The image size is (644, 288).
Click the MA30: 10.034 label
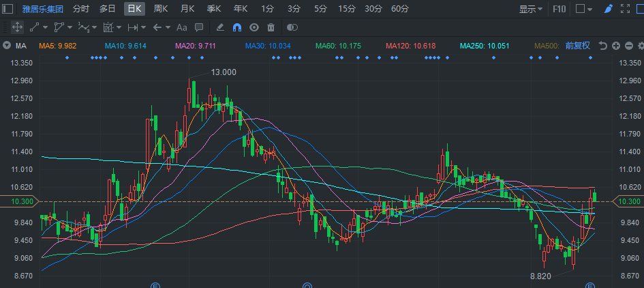(268, 46)
